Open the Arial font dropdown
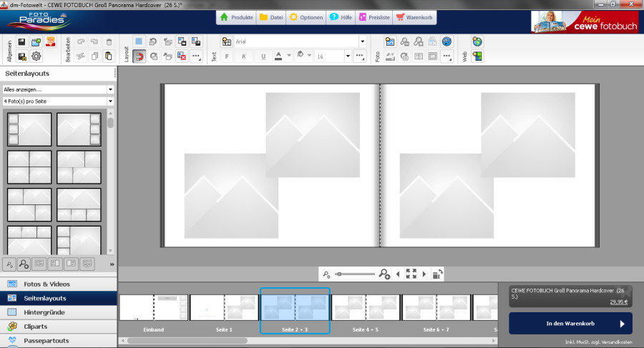644x348 pixels. (x=362, y=42)
